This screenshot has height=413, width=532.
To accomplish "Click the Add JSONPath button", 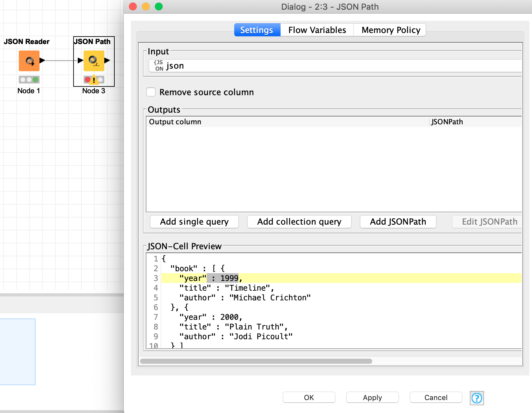I will (398, 222).
